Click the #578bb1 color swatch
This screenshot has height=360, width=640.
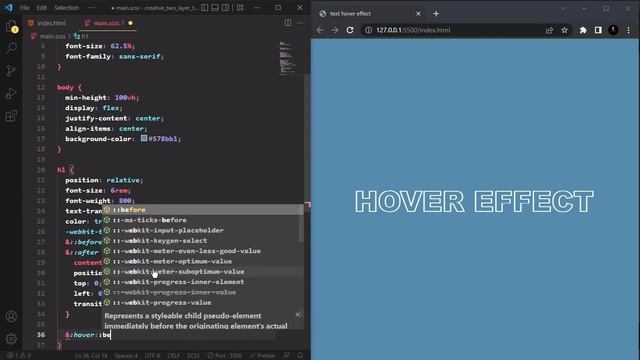(x=144, y=138)
